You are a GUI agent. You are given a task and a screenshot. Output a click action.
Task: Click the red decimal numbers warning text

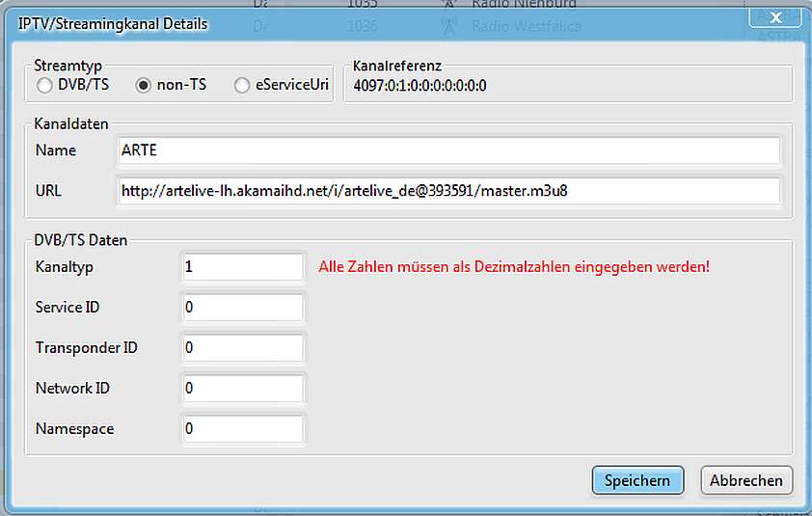click(x=514, y=266)
